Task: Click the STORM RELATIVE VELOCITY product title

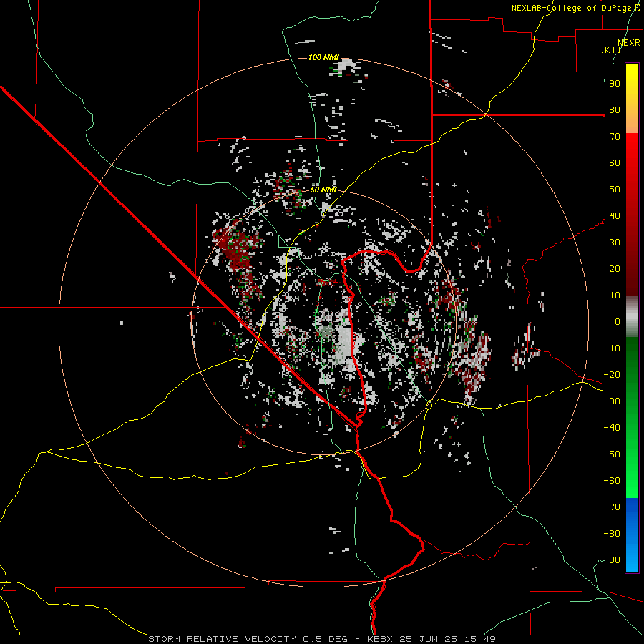Action: pyautogui.click(x=223, y=639)
